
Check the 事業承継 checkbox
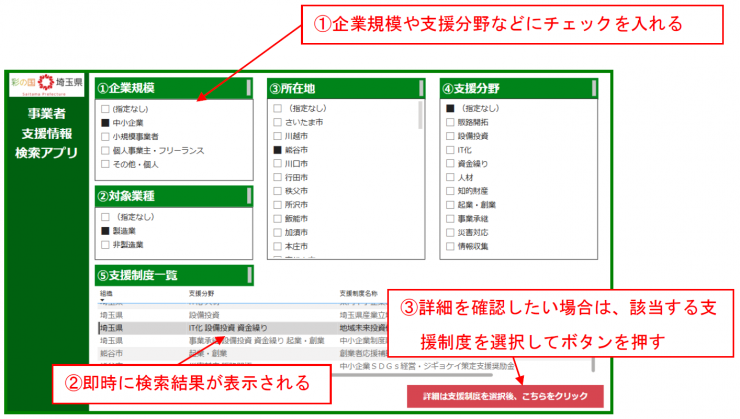click(x=450, y=219)
